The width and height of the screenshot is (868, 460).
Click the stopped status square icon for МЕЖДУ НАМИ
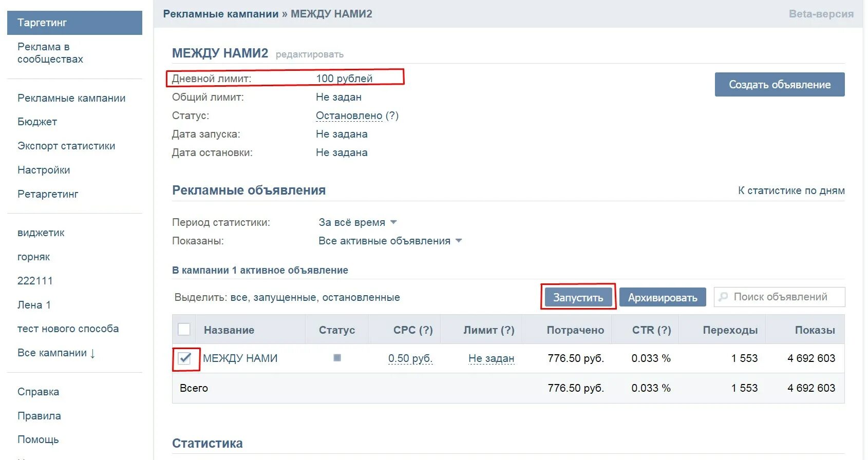(337, 358)
